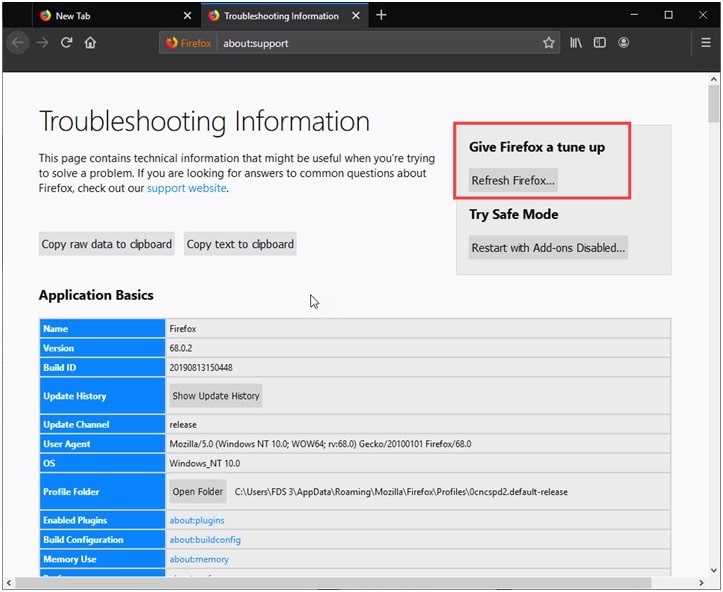Minimize the Firefox window
723x592 pixels.
tap(634, 15)
